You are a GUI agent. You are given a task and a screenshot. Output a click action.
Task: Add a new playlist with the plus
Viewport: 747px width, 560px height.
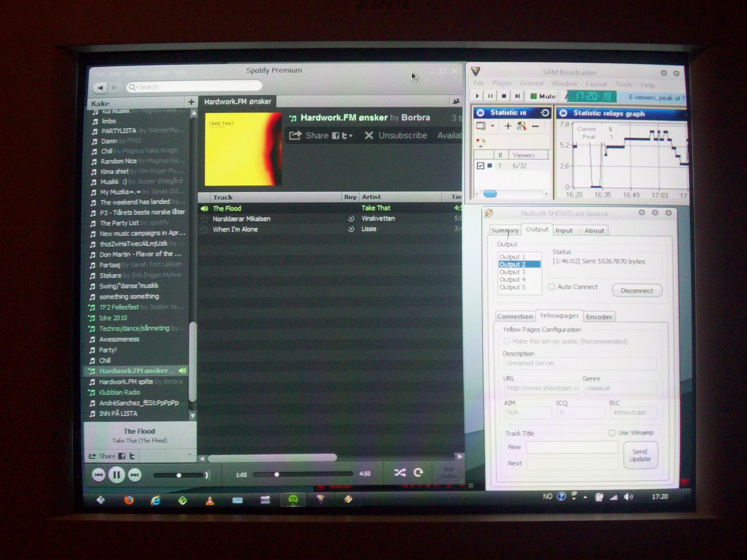(x=191, y=102)
